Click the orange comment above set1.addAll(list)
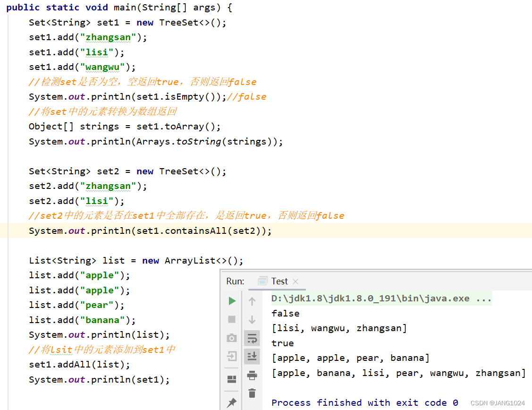532x410 pixels. [x=102, y=350]
